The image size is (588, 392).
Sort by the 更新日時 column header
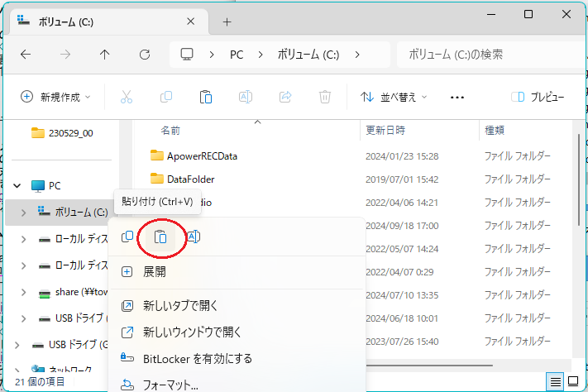pyautogui.click(x=385, y=131)
